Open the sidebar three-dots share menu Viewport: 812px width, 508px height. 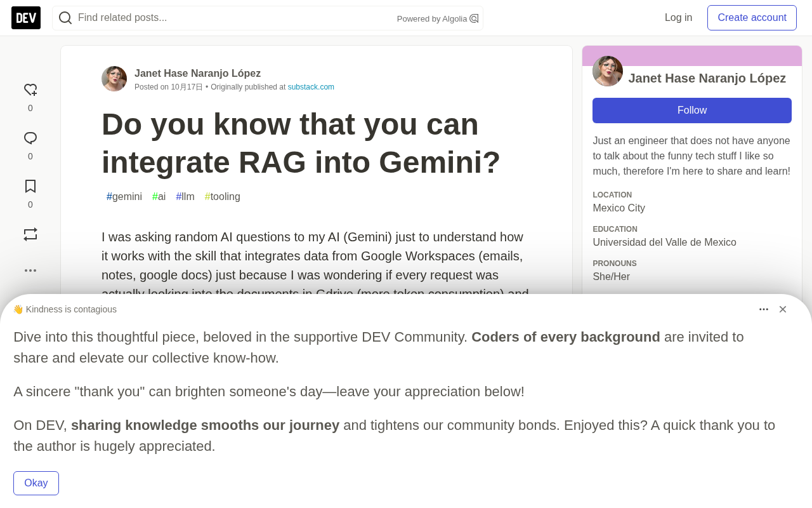click(30, 271)
